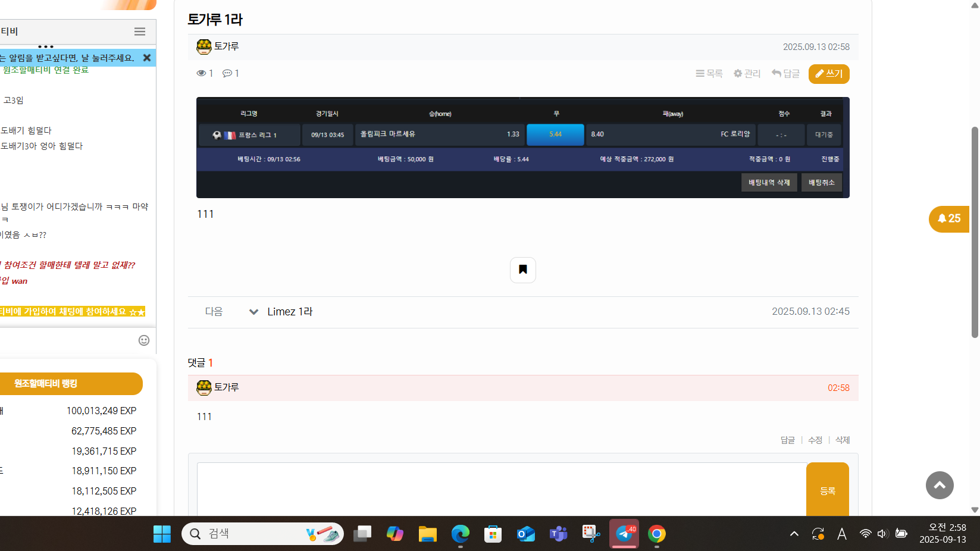Open the notification bell showing 25
Image resolution: width=980 pixels, height=551 pixels.
(x=948, y=219)
